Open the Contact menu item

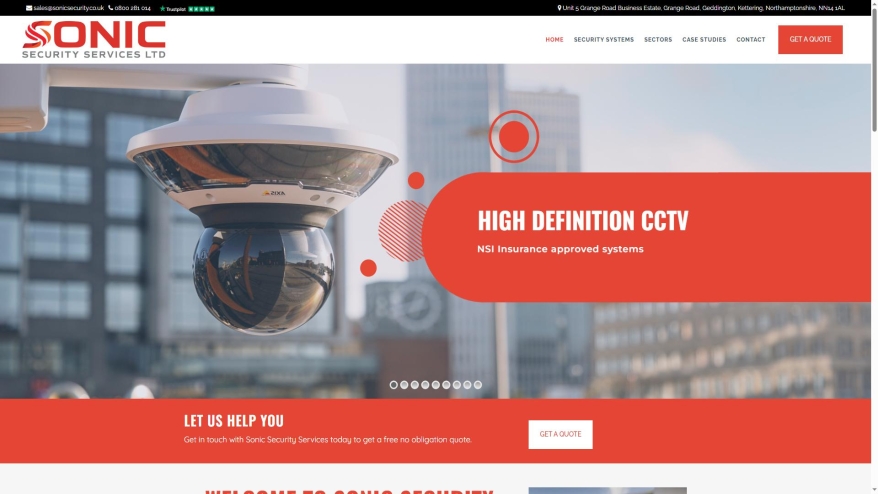[750, 40]
